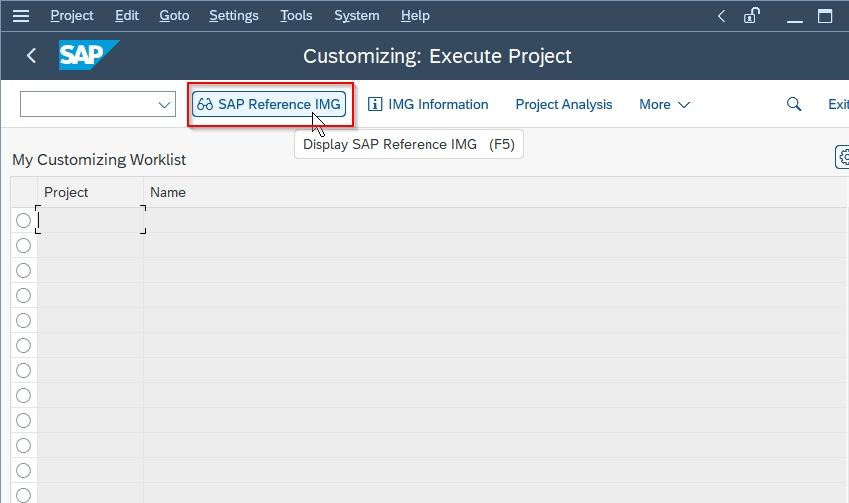Select the second worklist row radio button
Viewport: 849px width, 503px height.
coord(23,245)
